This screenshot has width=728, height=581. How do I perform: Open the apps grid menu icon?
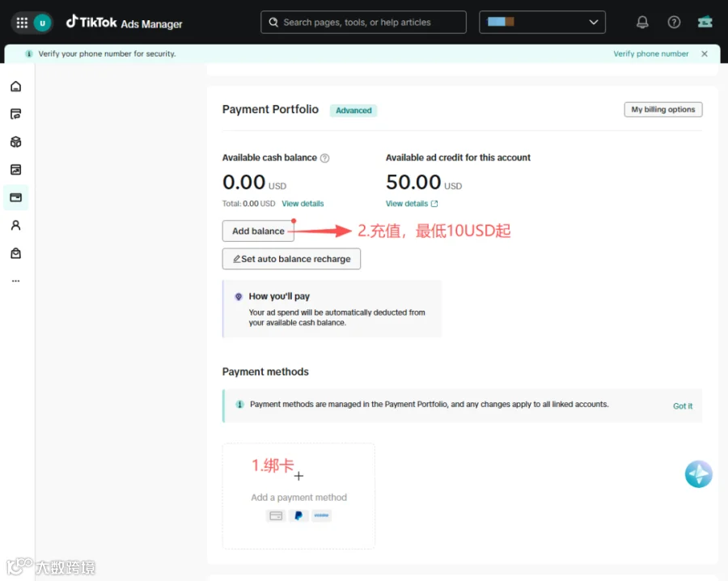pos(22,23)
